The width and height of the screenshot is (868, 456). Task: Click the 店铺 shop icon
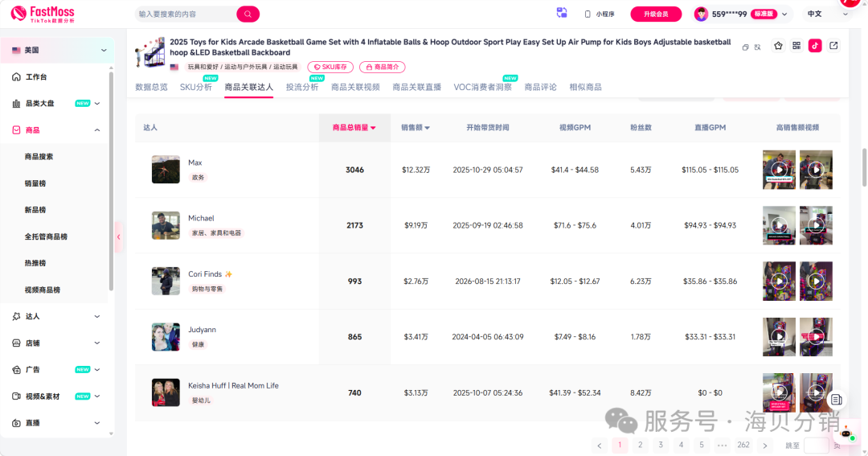16,343
